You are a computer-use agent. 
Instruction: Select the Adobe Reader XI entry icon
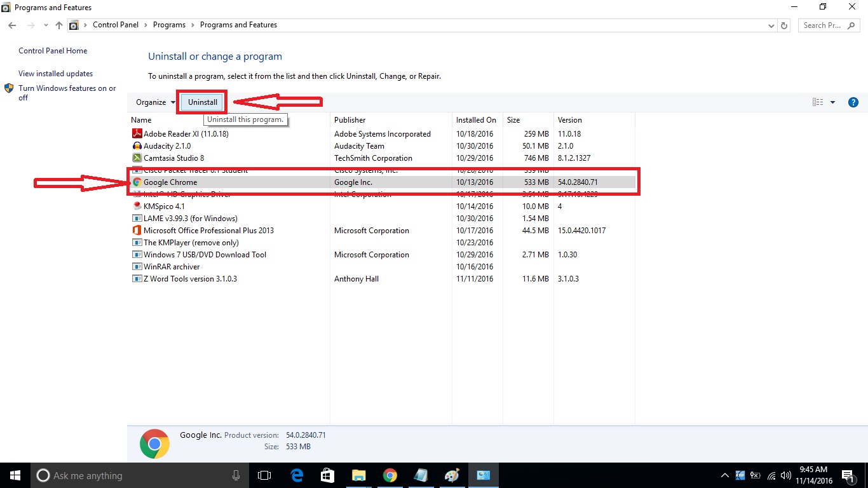coord(137,134)
